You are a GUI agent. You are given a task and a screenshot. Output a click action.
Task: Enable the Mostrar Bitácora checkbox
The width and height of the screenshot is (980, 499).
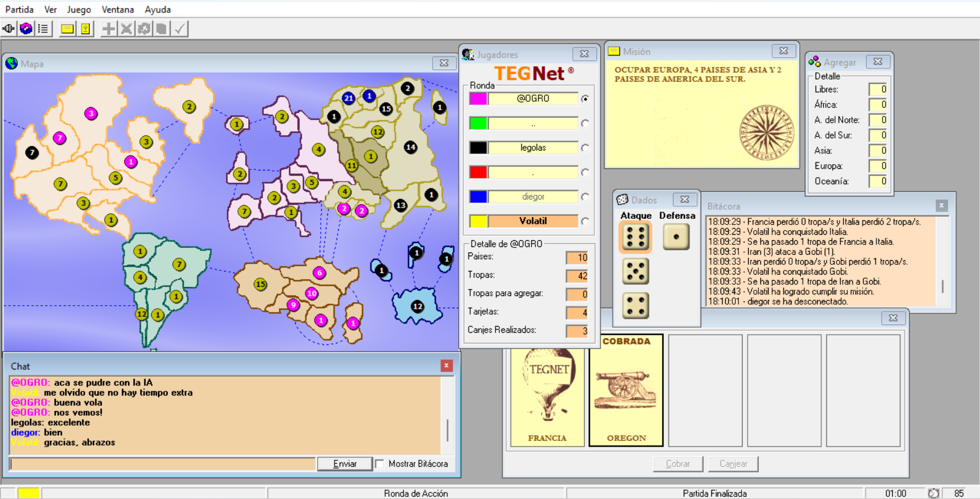pos(379,464)
